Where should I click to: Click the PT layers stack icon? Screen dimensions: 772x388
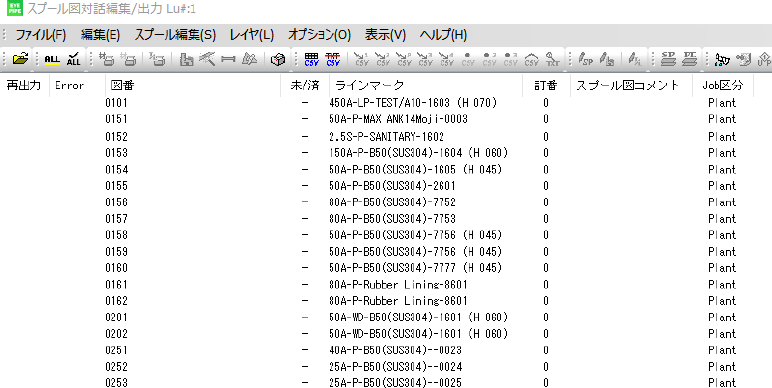pyautogui.click(x=690, y=60)
